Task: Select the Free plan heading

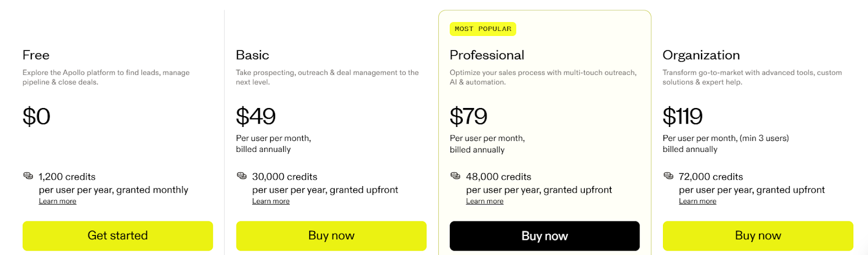Action: tap(36, 55)
